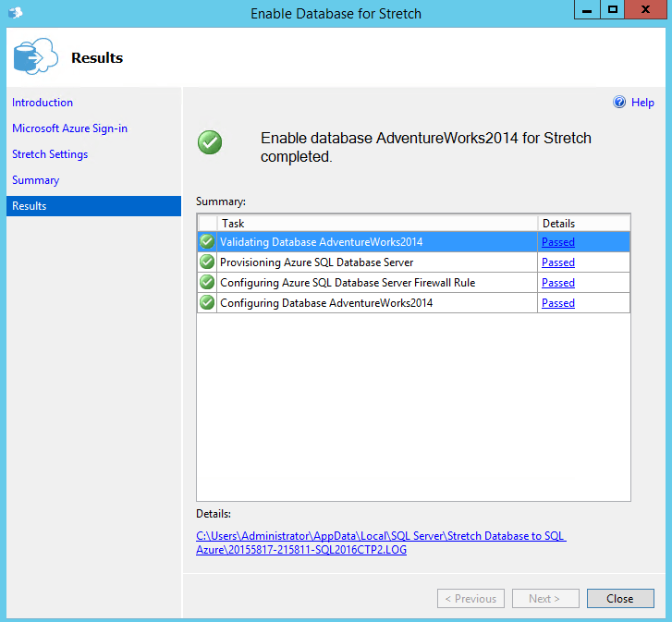Open the Introduction page in sidebar
This screenshot has width=672, height=622.
(x=43, y=103)
